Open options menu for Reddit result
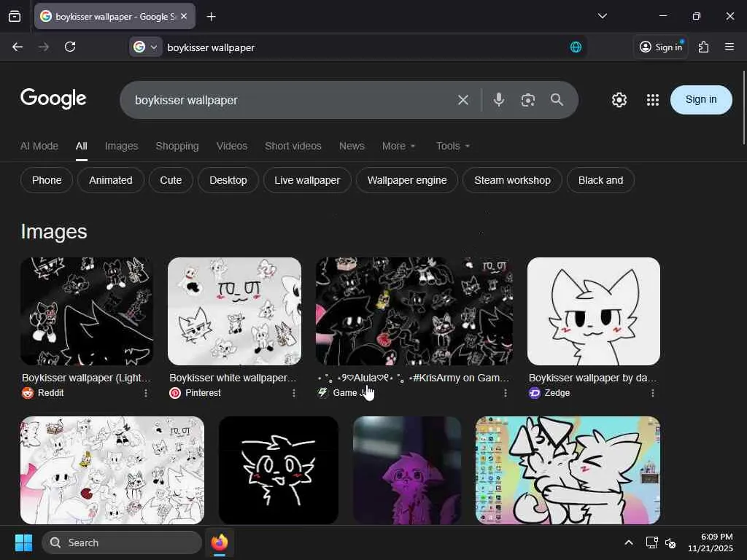 click(146, 393)
